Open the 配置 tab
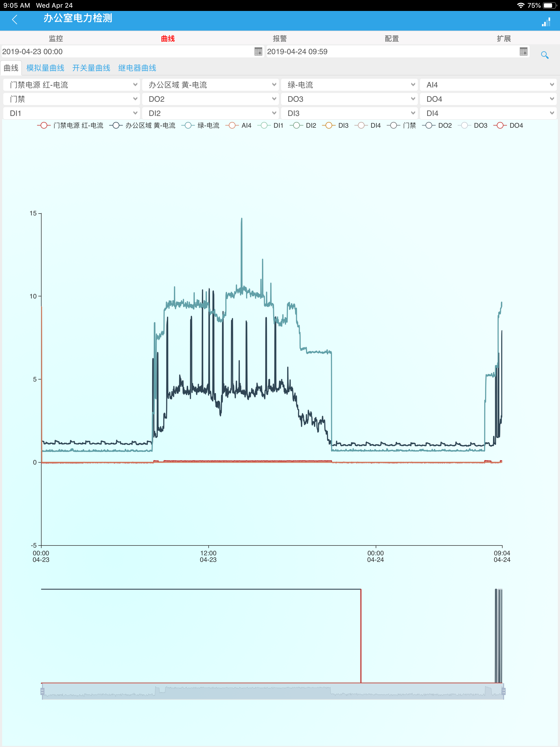Image resolution: width=560 pixels, height=747 pixels. (392, 39)
